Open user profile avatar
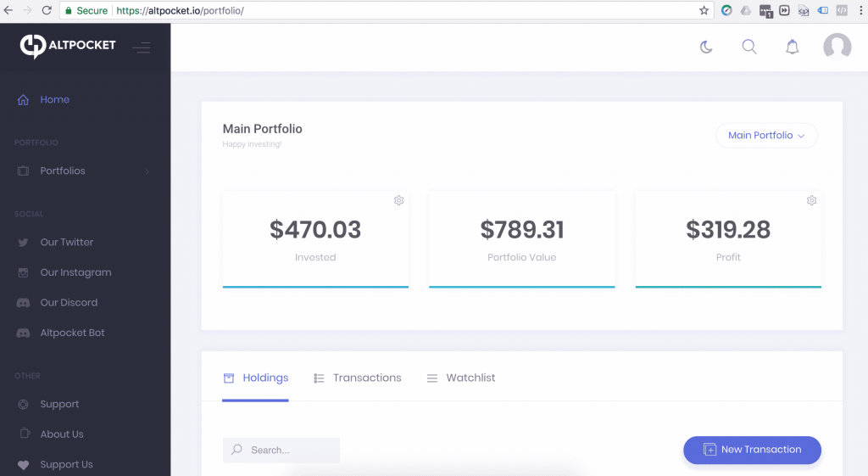The image size is (868, 476). click(x=837, y=47)
